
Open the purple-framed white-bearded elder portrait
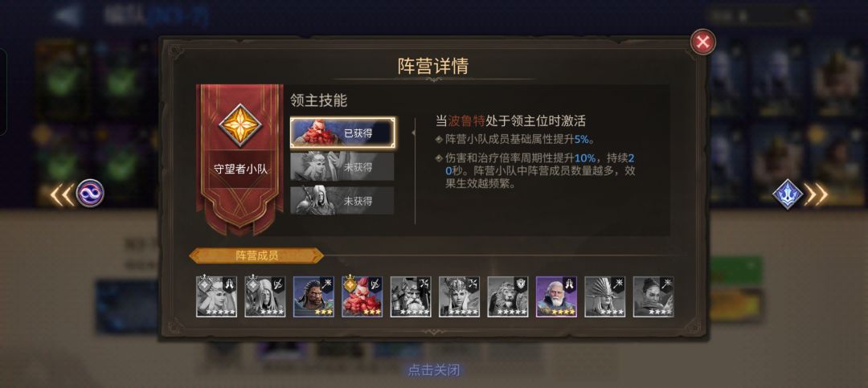tap(556, 296)
